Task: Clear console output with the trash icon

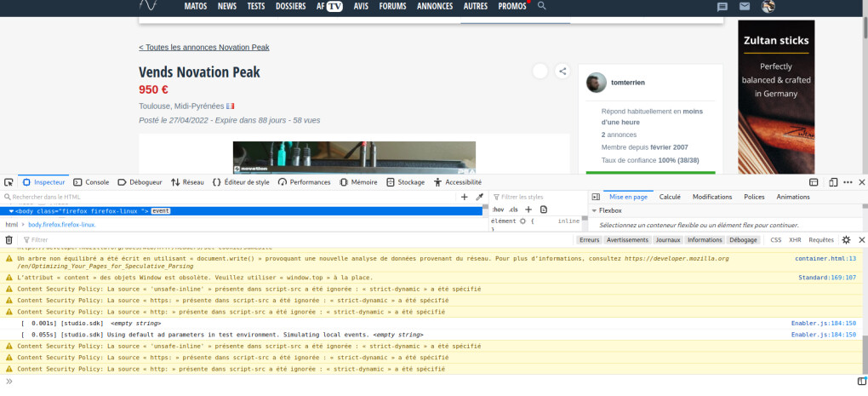Action: tap(9, 240)
